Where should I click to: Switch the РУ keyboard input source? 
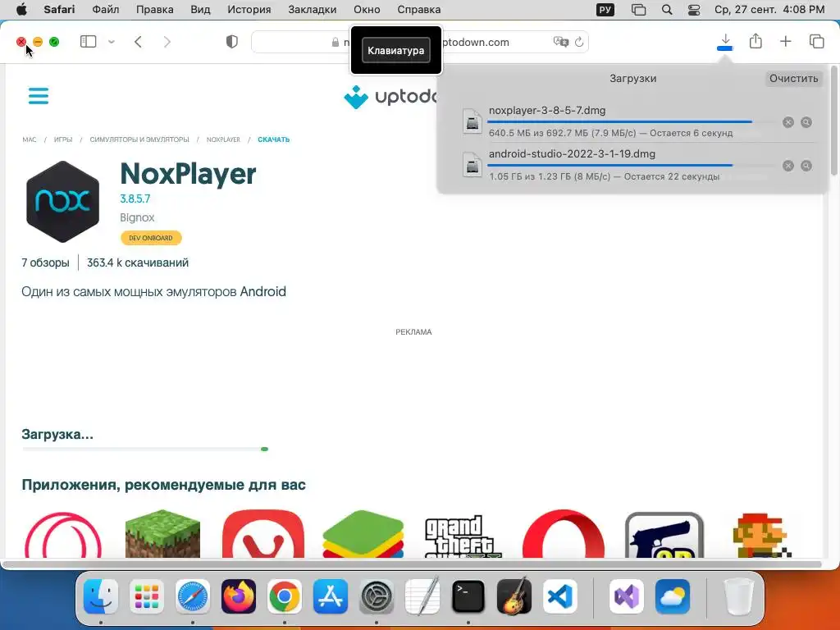(605, 10)
